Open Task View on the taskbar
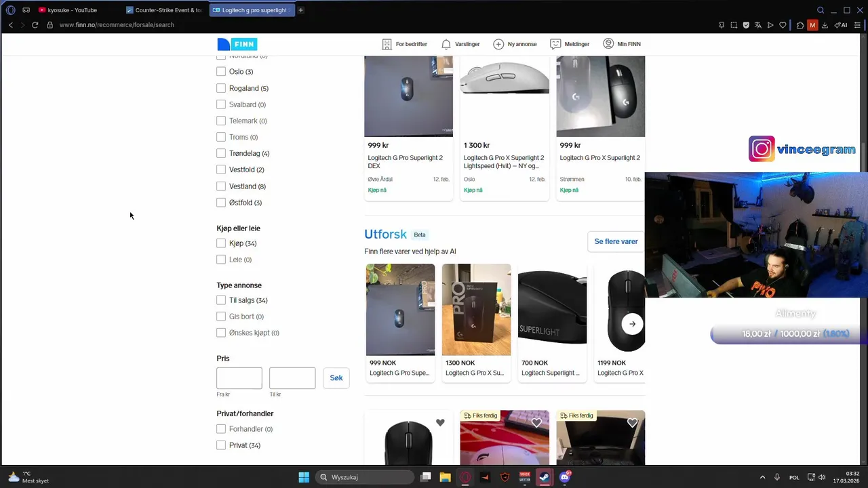Screen dimensions: 868x488 point(425,477)
